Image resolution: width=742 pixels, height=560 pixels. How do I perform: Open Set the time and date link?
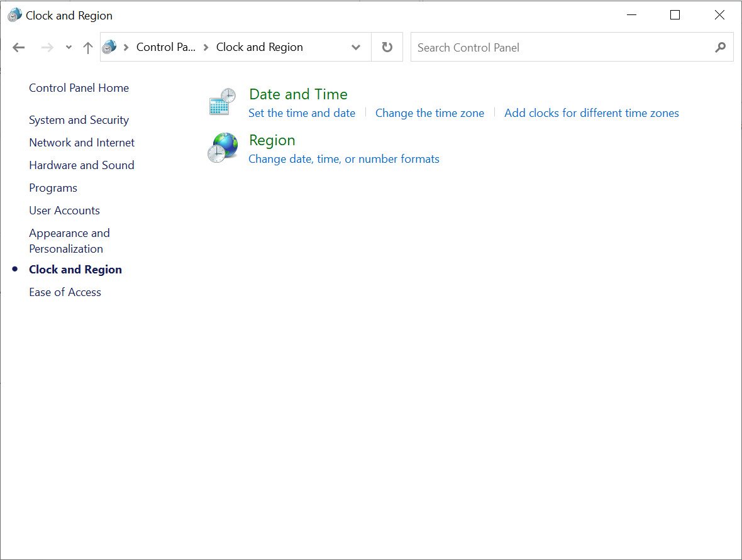[x=302, y=113]
